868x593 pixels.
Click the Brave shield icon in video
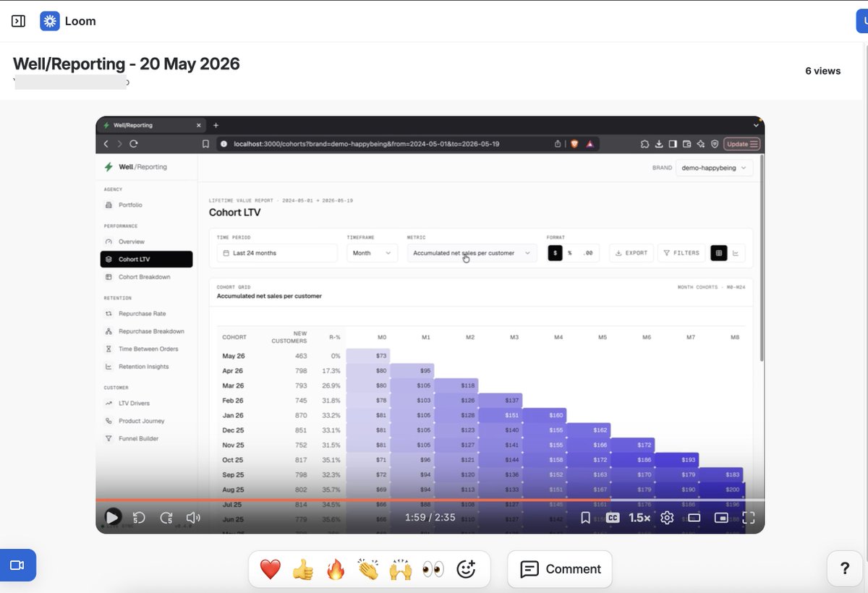click(575, 144)
